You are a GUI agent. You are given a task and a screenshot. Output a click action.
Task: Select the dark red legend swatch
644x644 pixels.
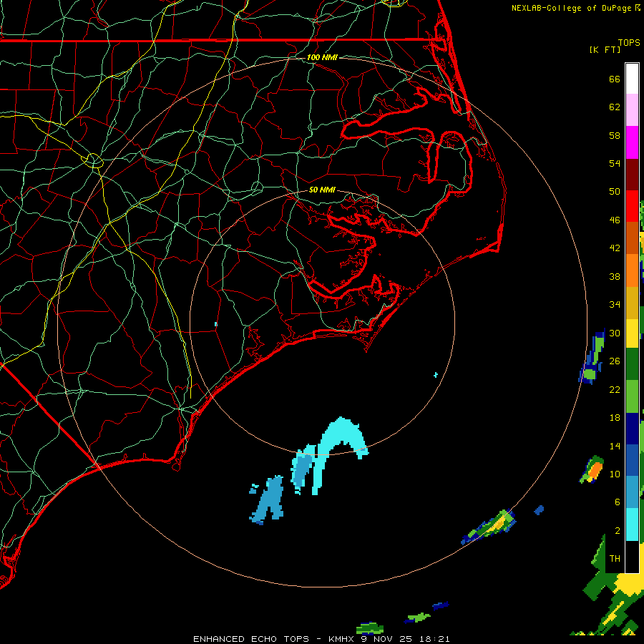tap(632, 175)
